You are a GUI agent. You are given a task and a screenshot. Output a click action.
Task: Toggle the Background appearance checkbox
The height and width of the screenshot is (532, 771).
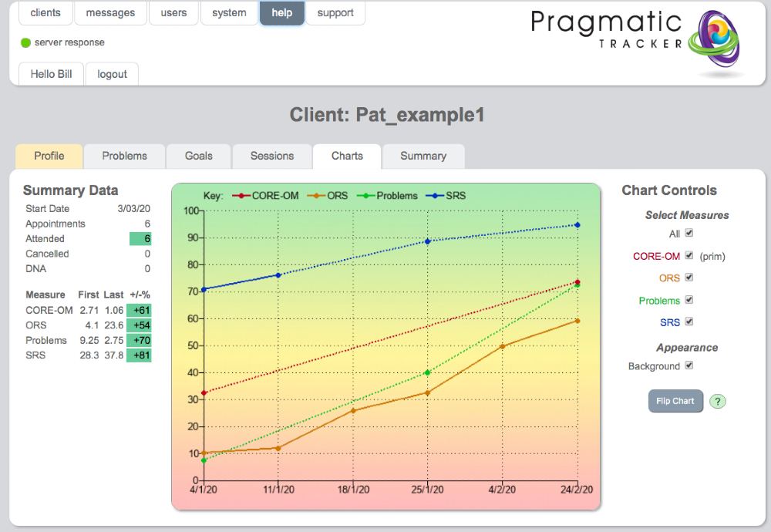pos(689,365)
